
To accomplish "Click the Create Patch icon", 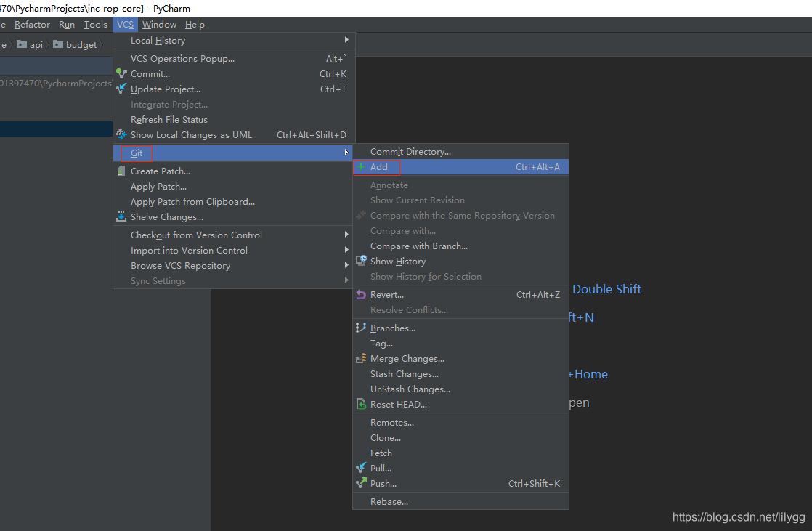I will 121,171.
